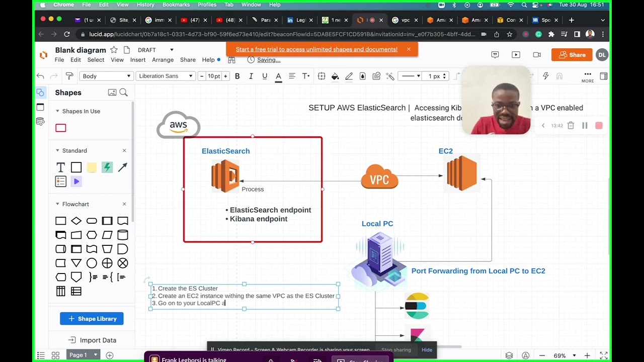Select the summing junction circle-X shape
This screenshot has width=644, height=362.
[x=123, y=263]
